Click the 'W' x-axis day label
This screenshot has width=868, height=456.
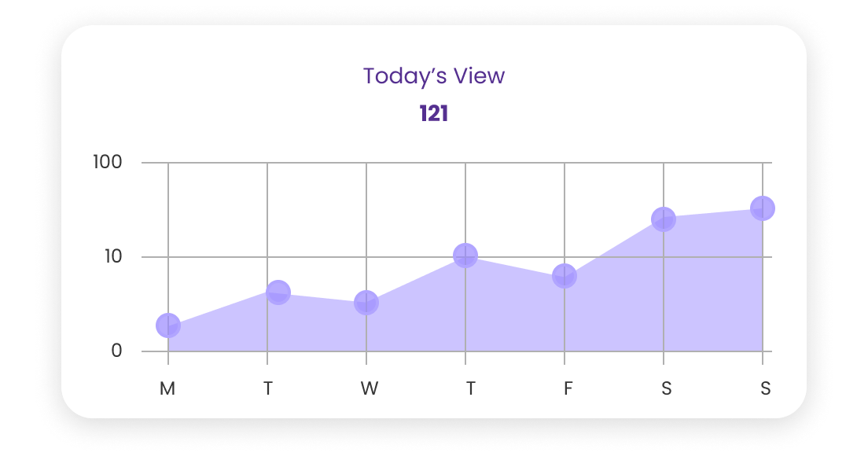pos(369,388)
